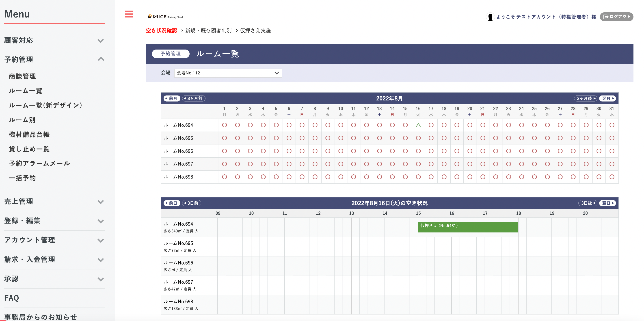This screenshot has width=644, height=321.
Task: Go to previous day with 前日 arrow
Action: pyautogui.click(x=172, y=203)
